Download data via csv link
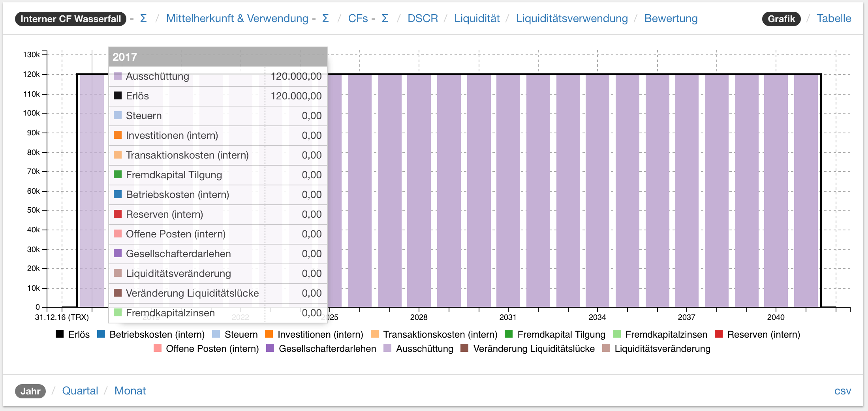This screenshot has height=411, width=868. (842, 391)
